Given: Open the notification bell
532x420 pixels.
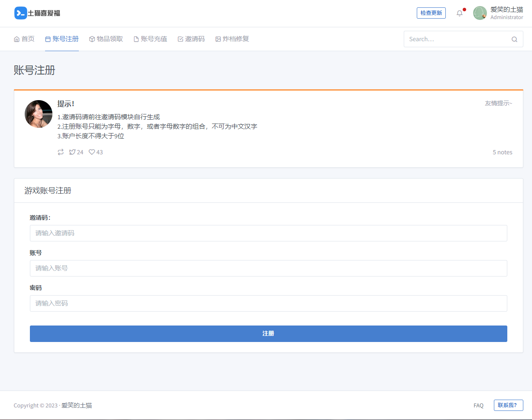Looking at the screenshot, I should pos(460,13).
